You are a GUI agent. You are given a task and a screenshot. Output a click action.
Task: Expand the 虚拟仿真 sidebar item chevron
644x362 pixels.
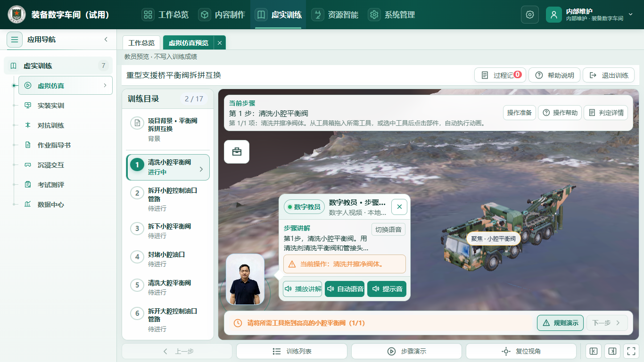tap(105, 85)
